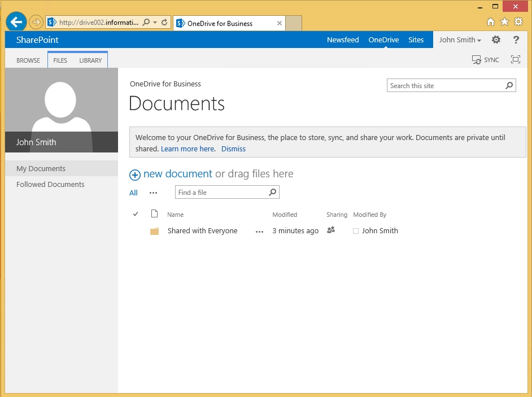Screen dimensions: 532x397
Task: Click the new document link
Action: [178, 174]
